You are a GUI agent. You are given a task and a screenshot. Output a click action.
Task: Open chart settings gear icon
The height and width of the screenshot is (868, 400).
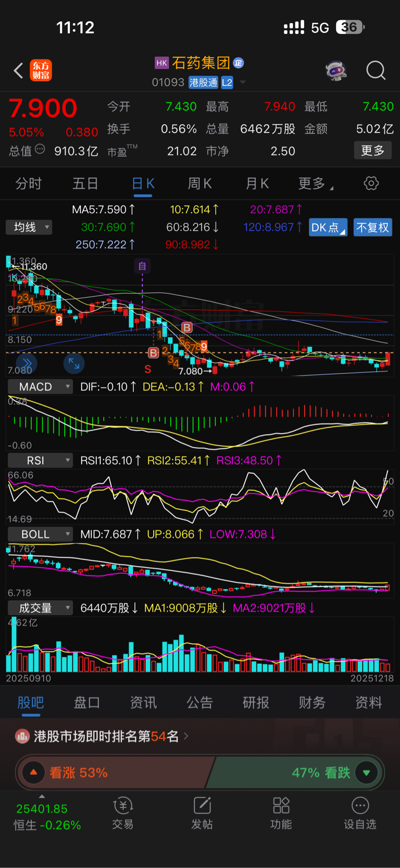[x=371, y=184]
